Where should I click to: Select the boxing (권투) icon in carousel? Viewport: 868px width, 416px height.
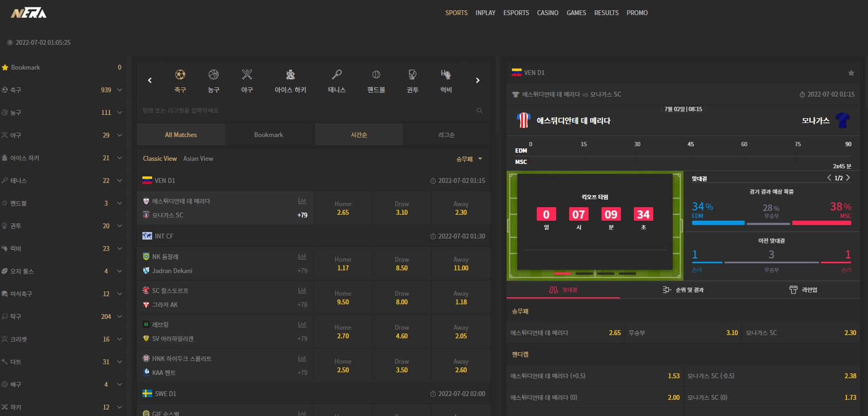(x=413, y=74)
